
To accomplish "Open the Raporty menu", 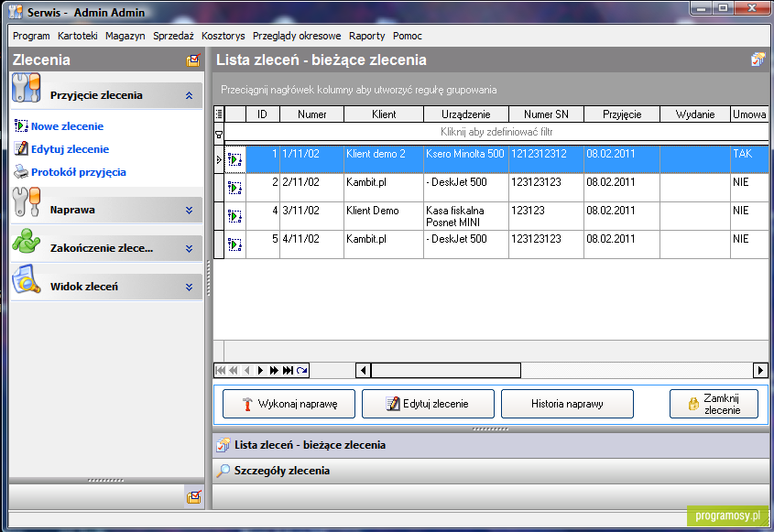I will pyautogui.click(x=366, y=36).
